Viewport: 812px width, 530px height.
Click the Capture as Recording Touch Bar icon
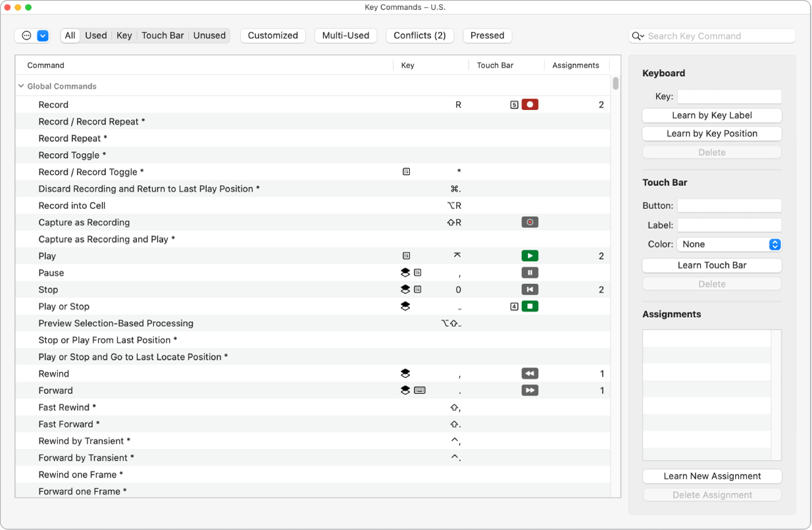click(530, 222)
